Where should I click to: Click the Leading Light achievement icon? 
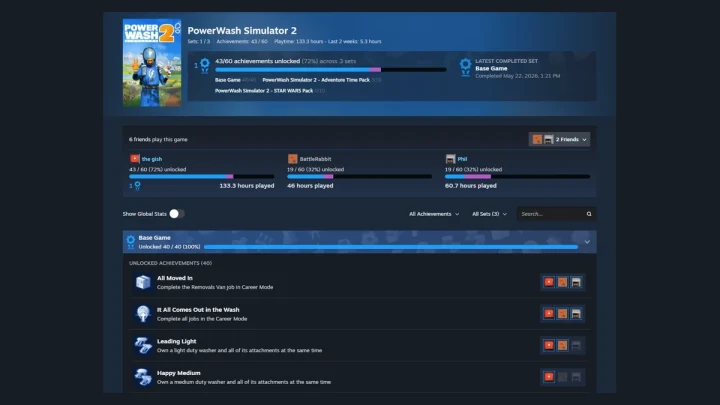tap(143, 345)
